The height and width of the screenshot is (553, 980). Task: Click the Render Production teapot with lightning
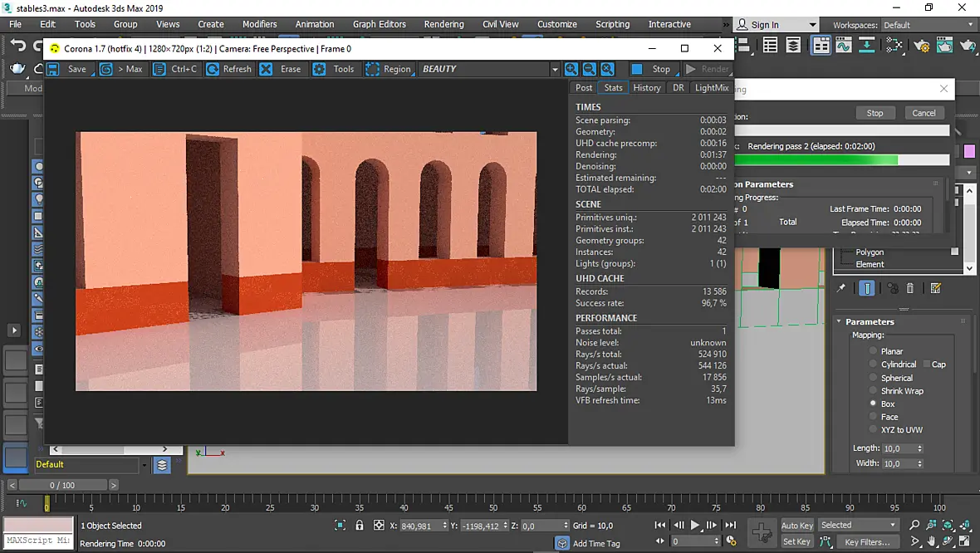point(968,46)
